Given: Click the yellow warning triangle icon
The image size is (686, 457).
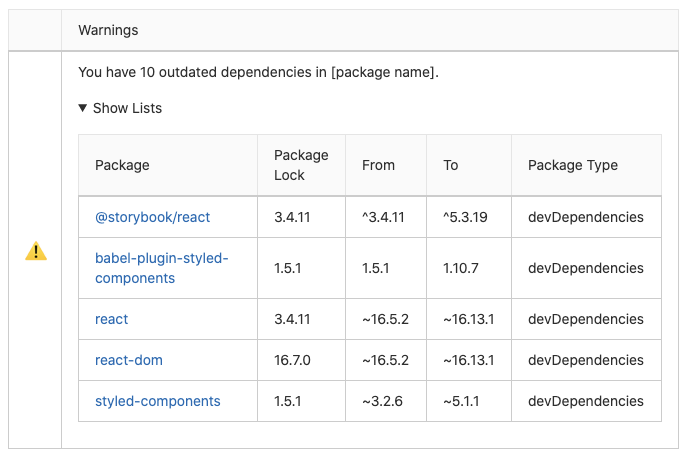Looking at the screenshot, I should click(x=36, y=251).
